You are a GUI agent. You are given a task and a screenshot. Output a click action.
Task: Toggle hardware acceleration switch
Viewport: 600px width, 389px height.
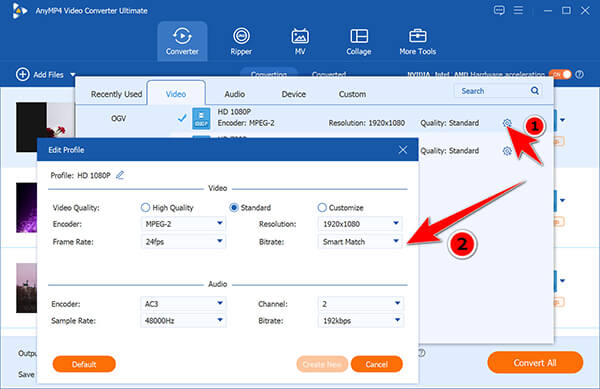[560, 74]
